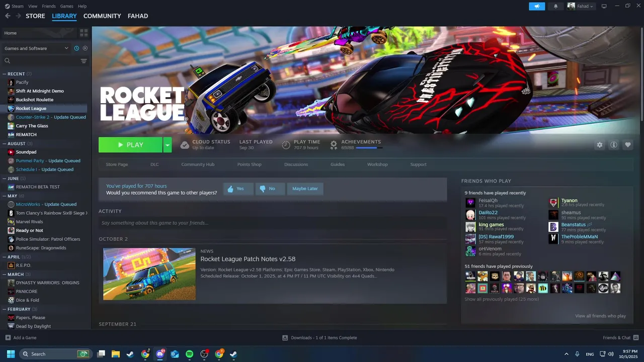Go back with navigation arrow

[8, 16]
